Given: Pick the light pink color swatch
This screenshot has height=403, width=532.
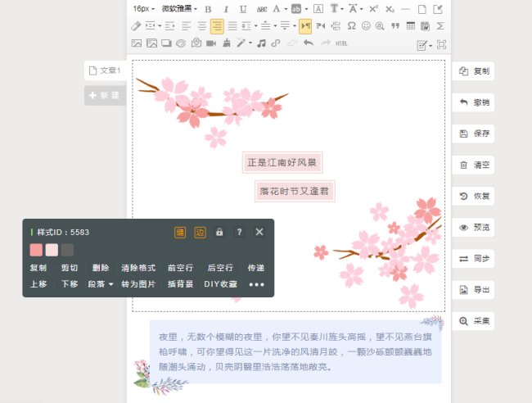Looking at the screenshot, I should coord(52,250).
